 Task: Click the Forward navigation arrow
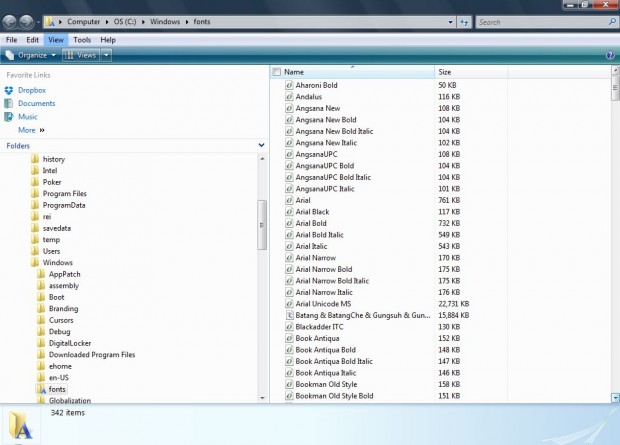click(26, 22)
